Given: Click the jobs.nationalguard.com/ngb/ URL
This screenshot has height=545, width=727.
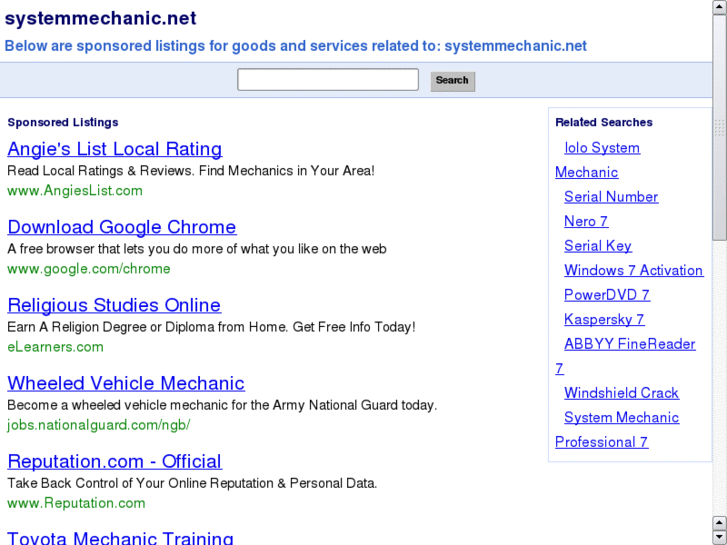Looking at the screenshot, I should [x=99, y=425].
